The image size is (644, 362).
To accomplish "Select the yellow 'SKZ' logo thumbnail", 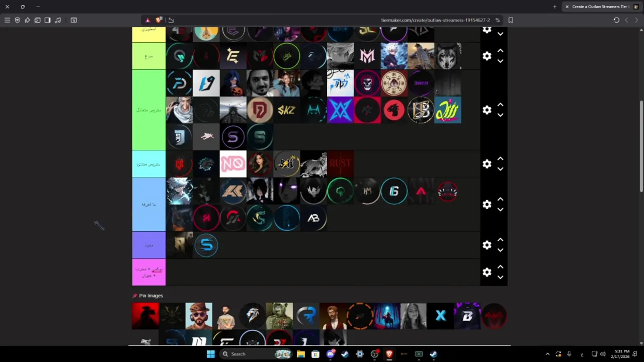I will tap(287, 110).
